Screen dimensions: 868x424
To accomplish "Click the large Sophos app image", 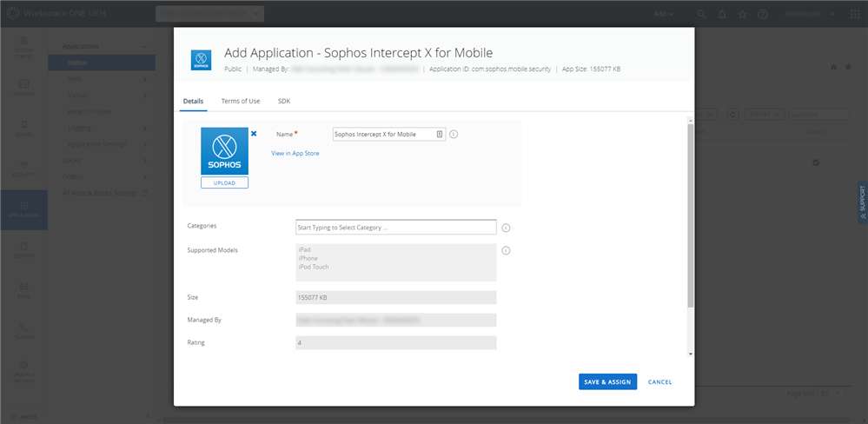I will [224, 151].
